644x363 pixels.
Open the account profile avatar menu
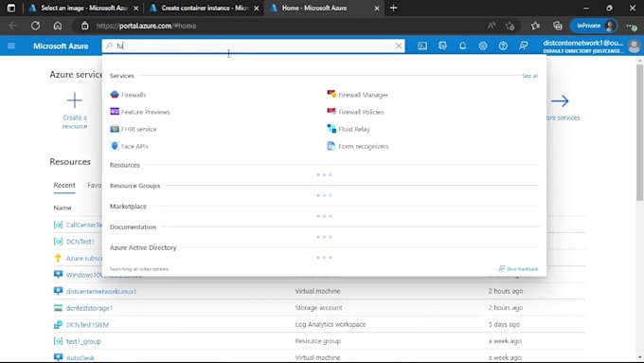click(635, 46)
